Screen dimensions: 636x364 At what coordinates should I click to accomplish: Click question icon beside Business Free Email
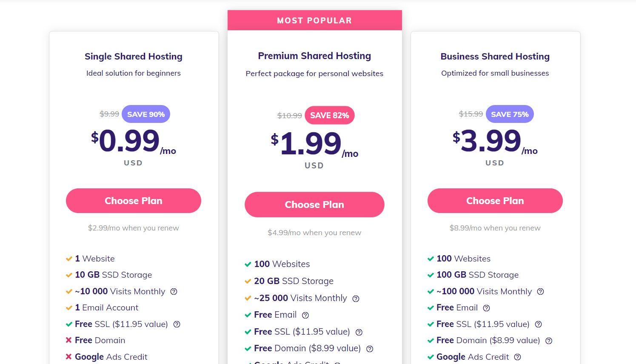[486, 308]
